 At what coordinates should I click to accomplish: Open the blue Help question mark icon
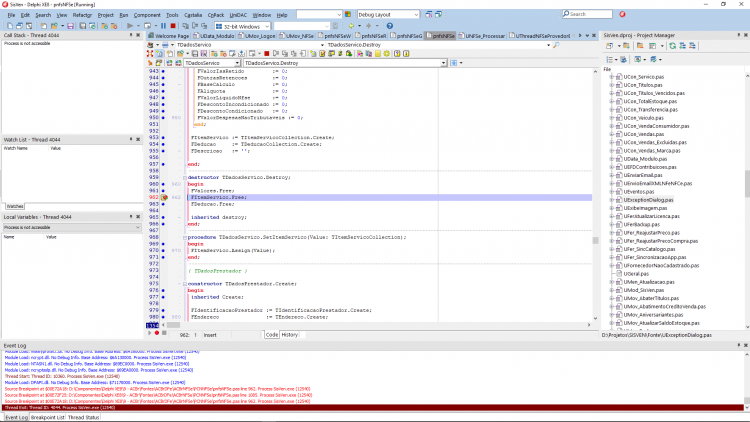(390, 26)
